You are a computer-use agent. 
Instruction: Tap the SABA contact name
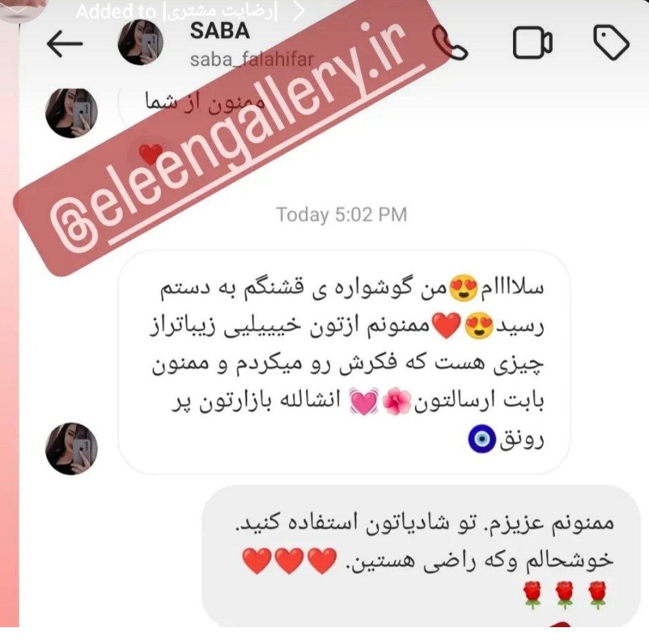click(x=220, y=31)
